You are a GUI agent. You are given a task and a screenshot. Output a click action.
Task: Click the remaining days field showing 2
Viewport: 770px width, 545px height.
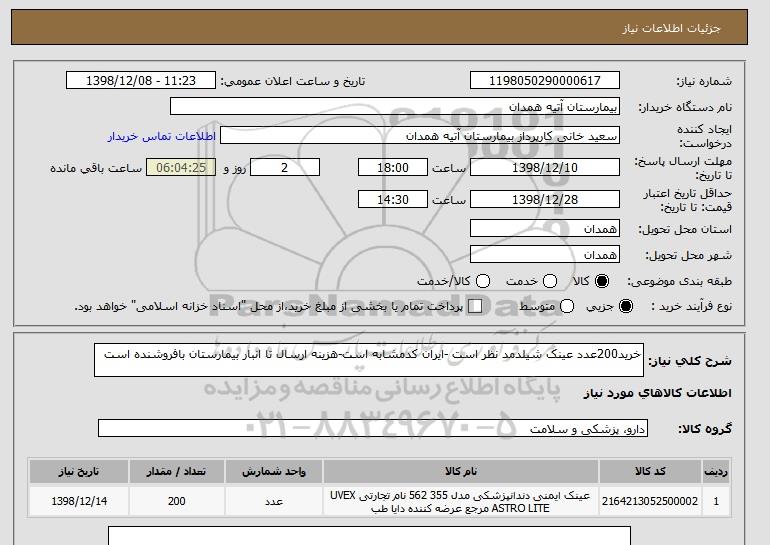pyautogui.click(x=285, y=167)
